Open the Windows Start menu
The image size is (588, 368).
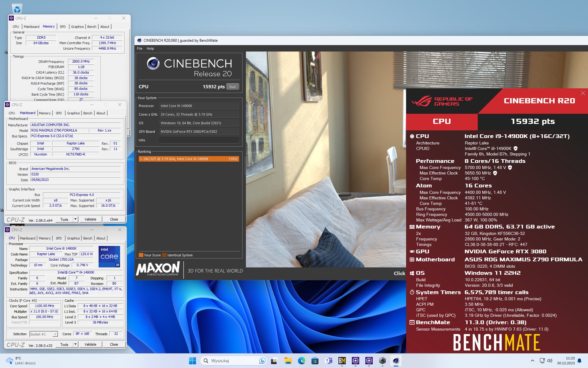(192, 361)
